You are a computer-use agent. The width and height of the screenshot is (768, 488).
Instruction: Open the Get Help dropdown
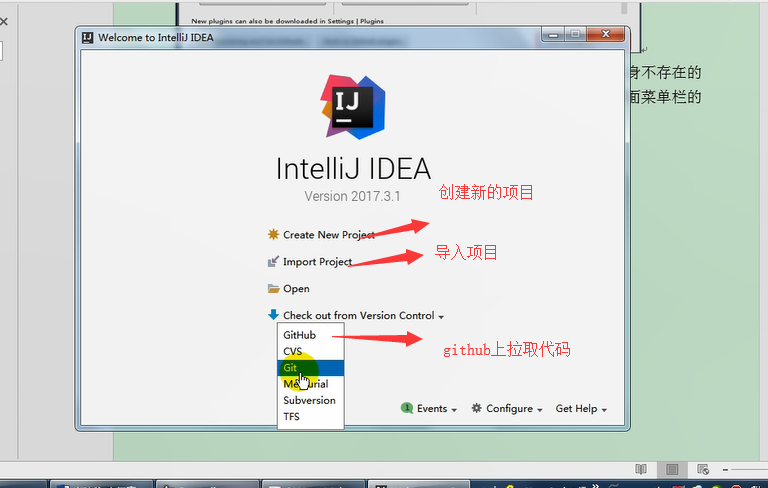point(581,409)
